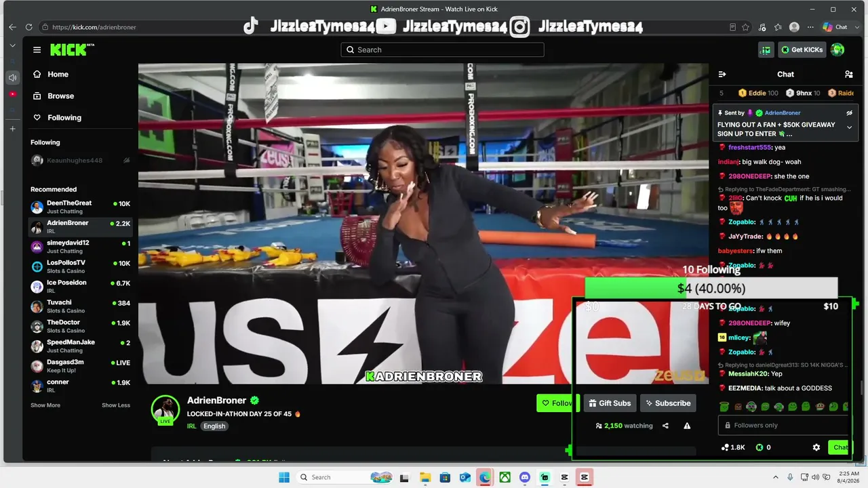Click the Kick search field
Screen dimensions: 868x488
pyautogui.click(x=442, y=49)
